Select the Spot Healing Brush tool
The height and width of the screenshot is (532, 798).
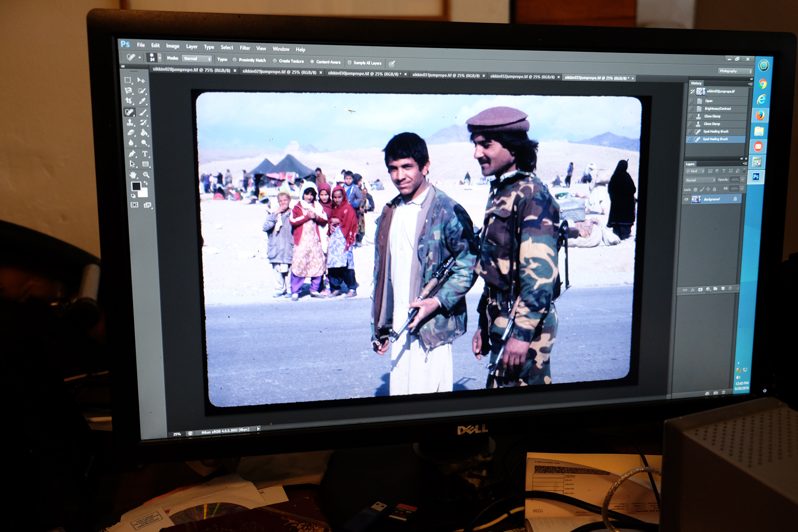(x=129, y=112)
